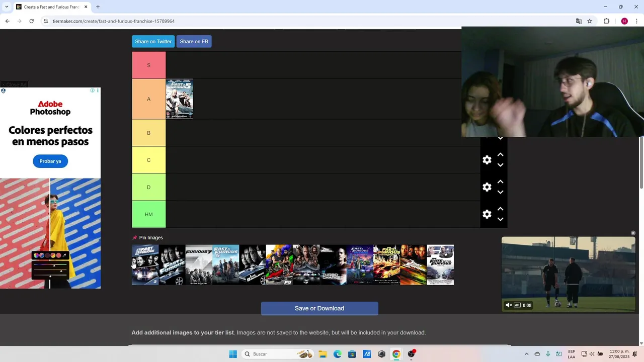Reload the tiermaker page
Viewport: 644px width, 362px height.
tap(31, 21)
